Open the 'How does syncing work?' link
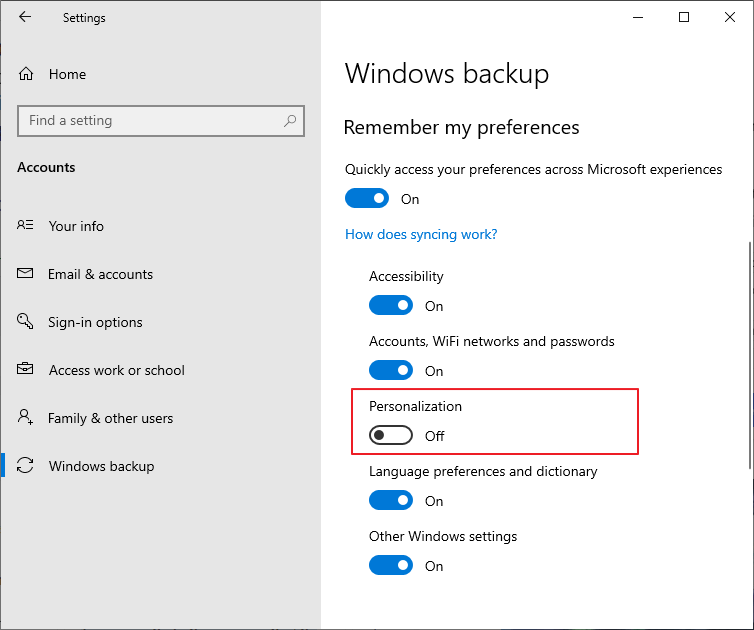754x630 pixels. click(x=421, y=234)
